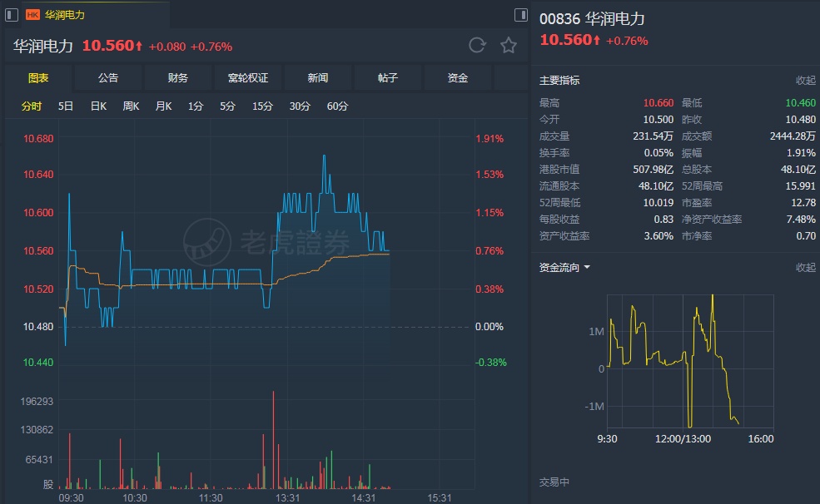
Task: Click the 成交量 value 231.54万
Action: (x=654, y=136)
